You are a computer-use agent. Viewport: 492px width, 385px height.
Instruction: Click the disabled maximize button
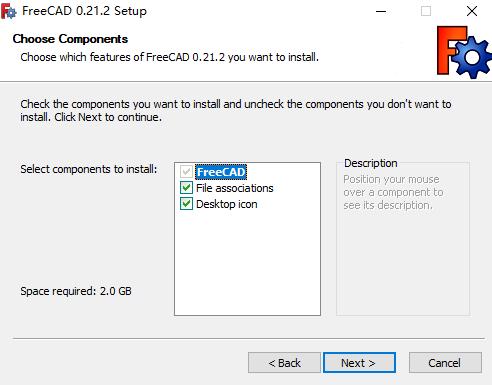[426, 11]
